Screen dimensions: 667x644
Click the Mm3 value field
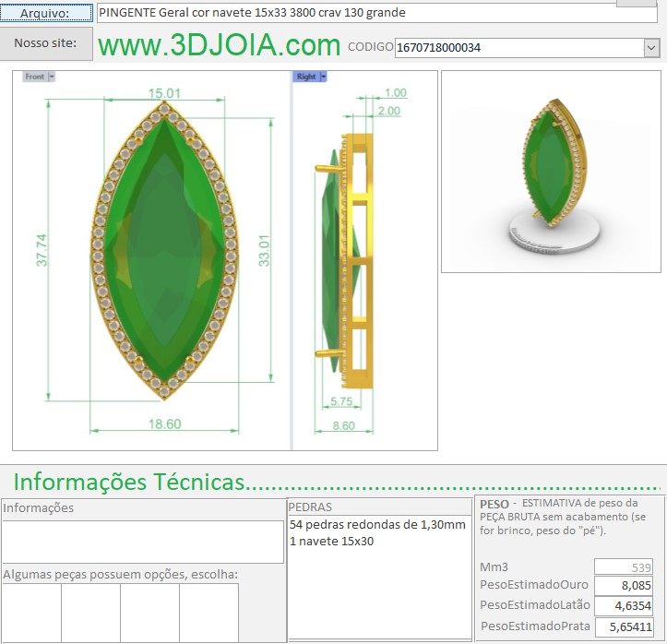tap(624, 566)
